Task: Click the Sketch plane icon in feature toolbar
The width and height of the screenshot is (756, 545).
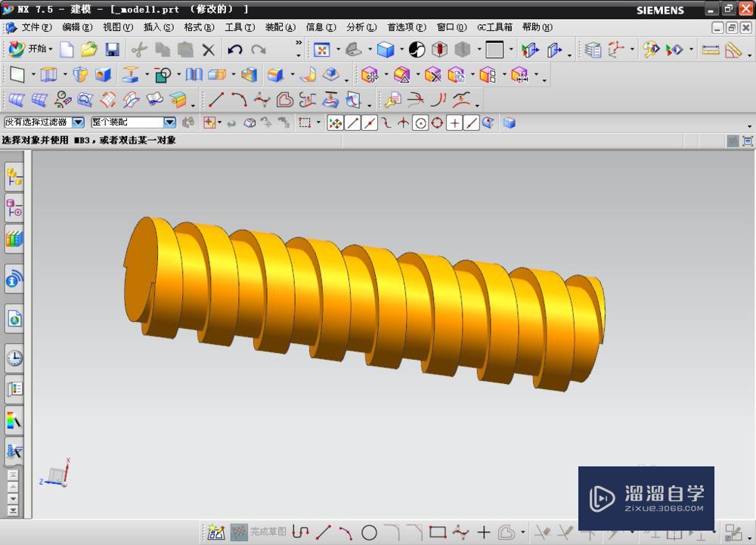Action: point(17,75)
